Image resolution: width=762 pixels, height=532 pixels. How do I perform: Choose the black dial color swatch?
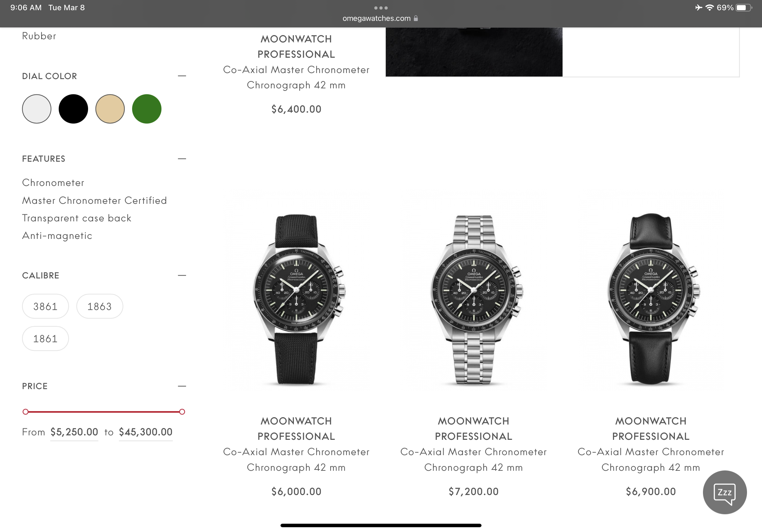tap(73, 109)
